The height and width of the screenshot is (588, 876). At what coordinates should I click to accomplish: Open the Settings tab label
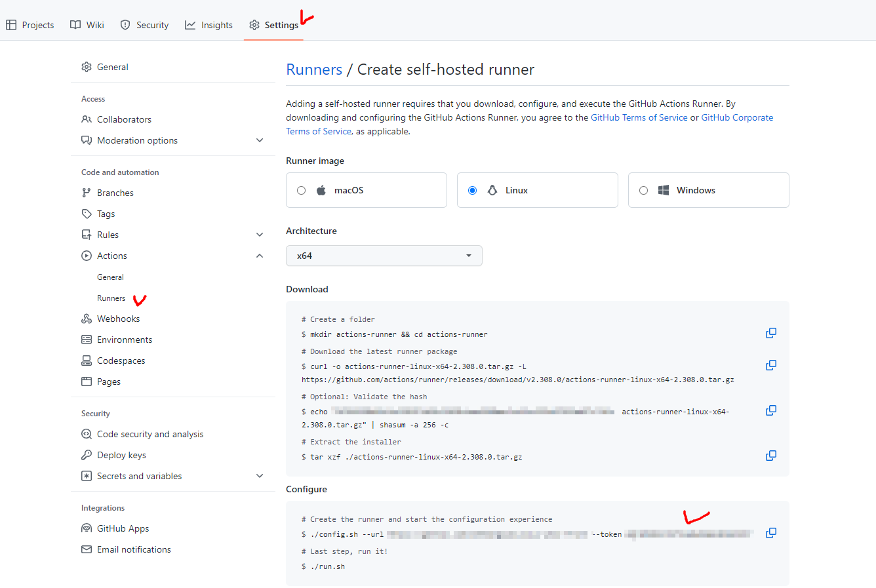pyautogui.click(x=281, y=25)
